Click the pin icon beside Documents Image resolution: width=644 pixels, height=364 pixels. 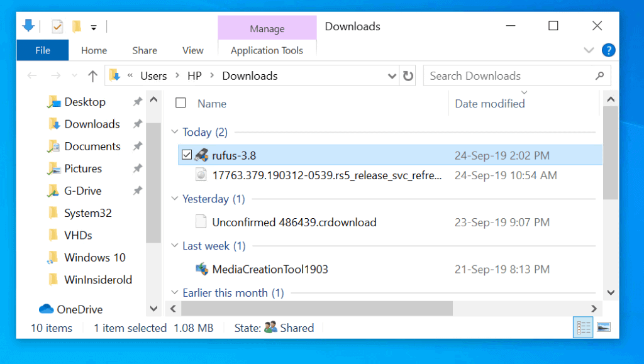tap(138, 146)
